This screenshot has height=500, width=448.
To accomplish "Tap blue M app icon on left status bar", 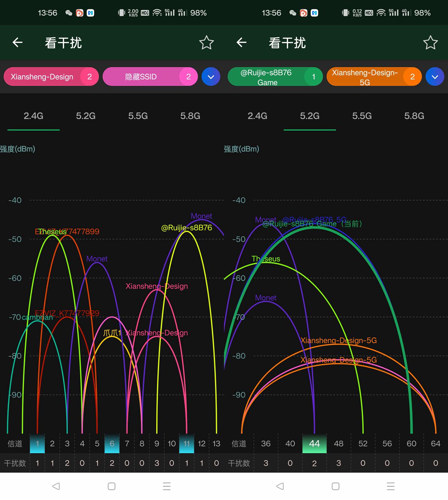I will (x=90, y=13).
